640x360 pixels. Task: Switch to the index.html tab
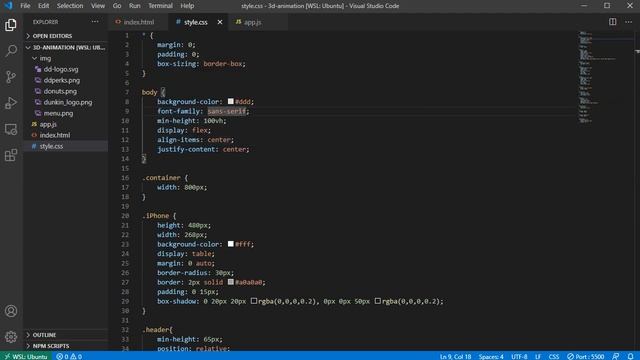coord(138,22)
